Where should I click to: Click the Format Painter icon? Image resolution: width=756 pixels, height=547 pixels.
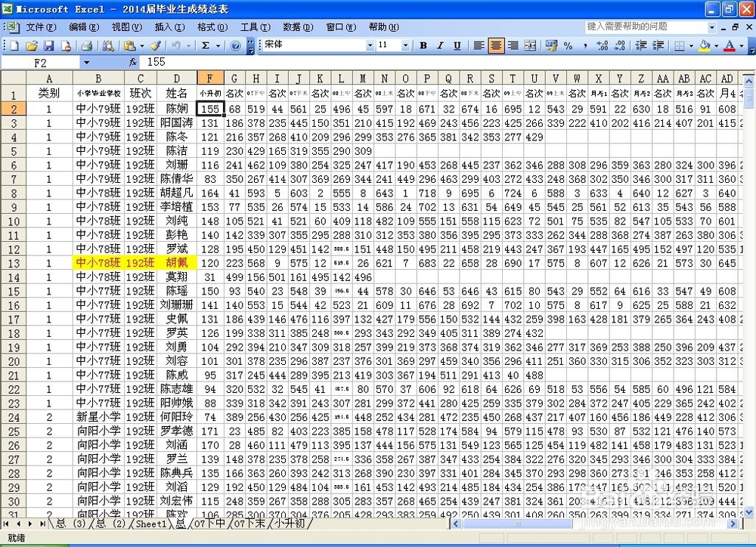point(156,46)
